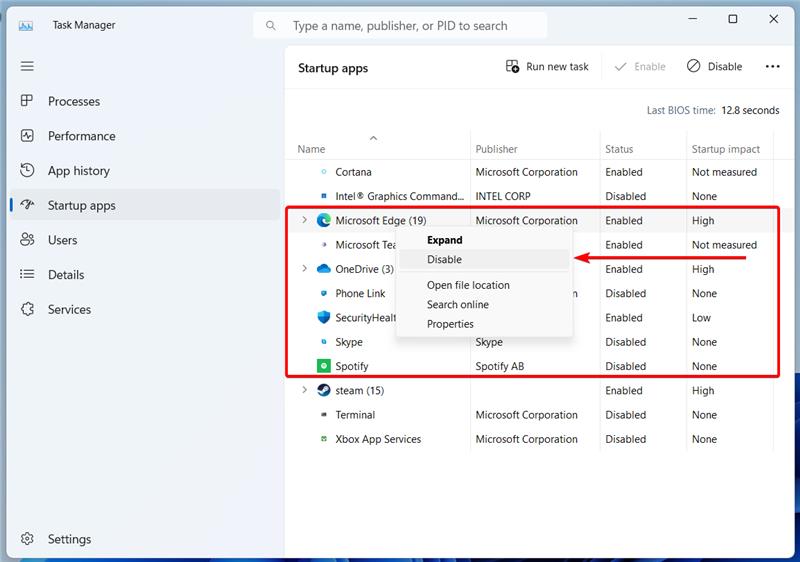Click the Microsoft Edge icon
Viewport: 800px width, 562px height.
323,220
